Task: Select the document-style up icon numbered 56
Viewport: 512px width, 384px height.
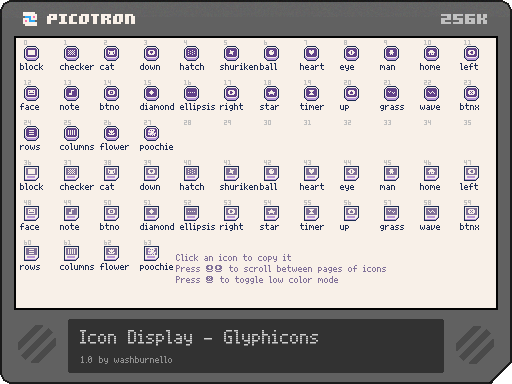Action: (x=351, y=213)
